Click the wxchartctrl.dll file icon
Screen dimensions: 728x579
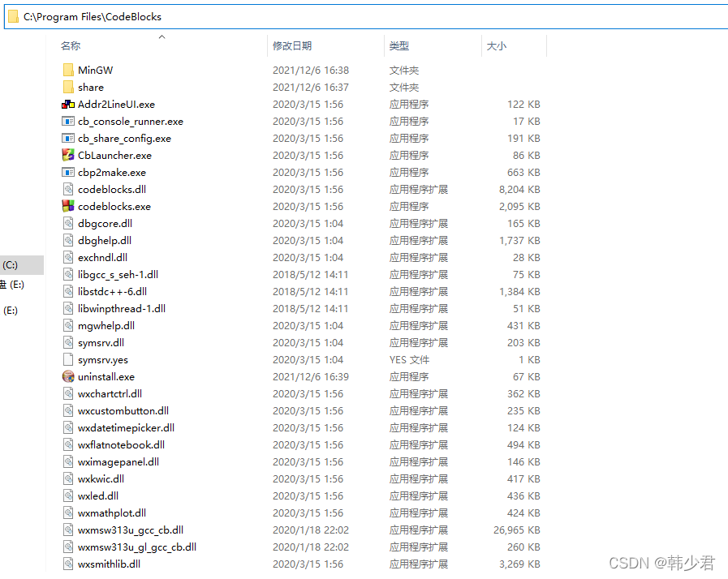(68, 394)
